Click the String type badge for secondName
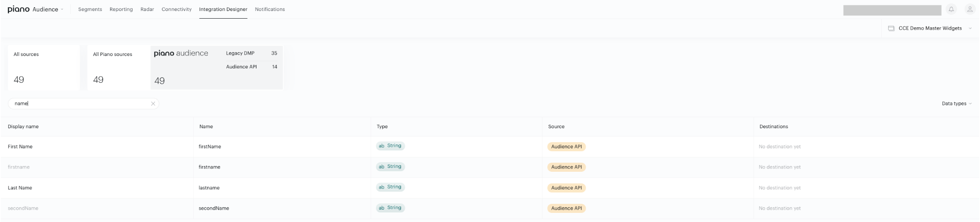The image size is (980, 222). pos(390,208)
